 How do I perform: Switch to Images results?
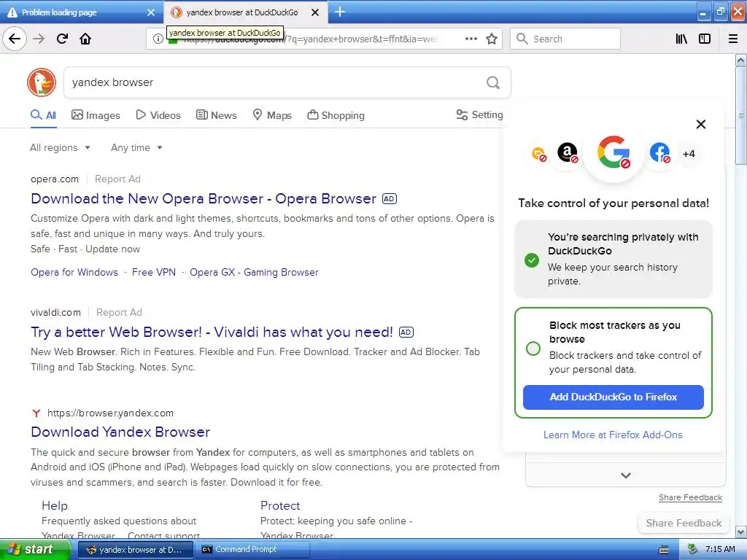[x=96, y=115]
